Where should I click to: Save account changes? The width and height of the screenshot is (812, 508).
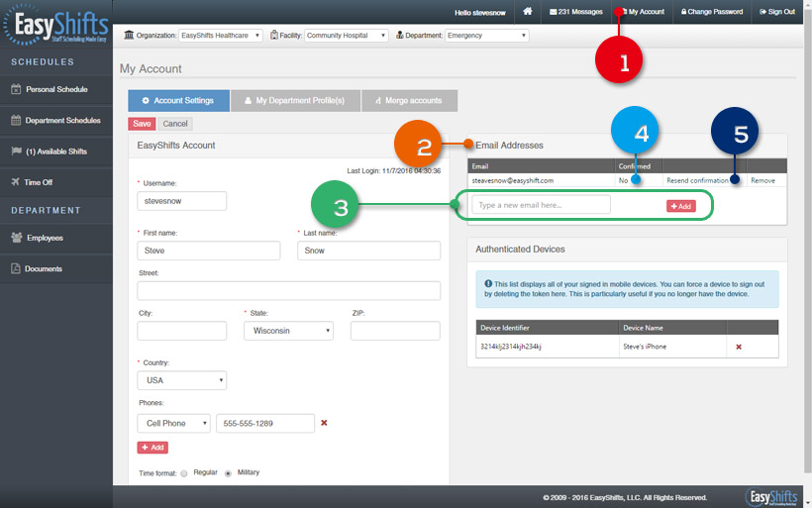pos(142,124)
